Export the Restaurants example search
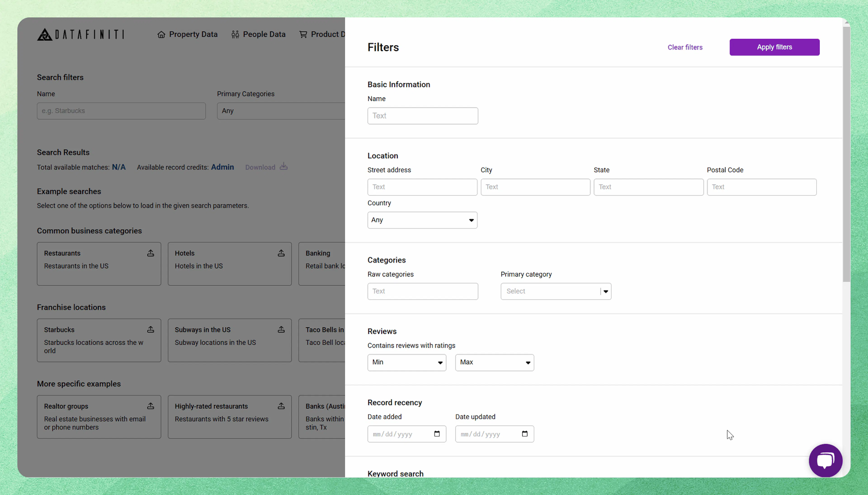The height and width of the screenshot is (495, 868). point(151,253)
